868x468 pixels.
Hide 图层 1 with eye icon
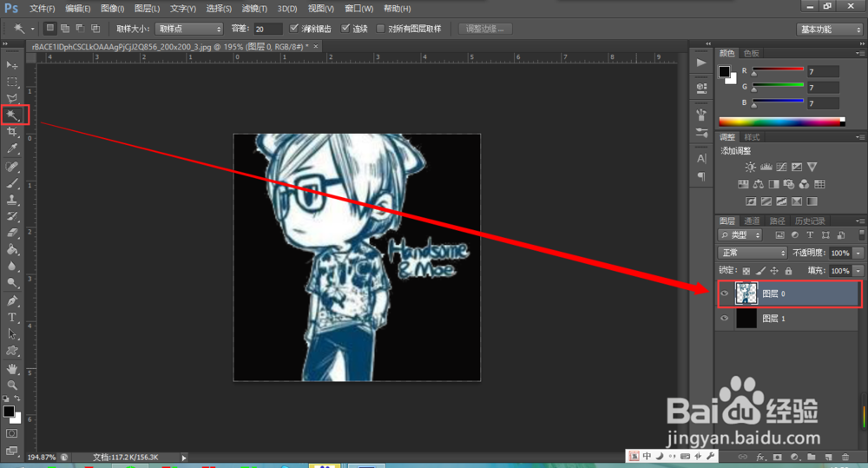click(x=725, y=319)
